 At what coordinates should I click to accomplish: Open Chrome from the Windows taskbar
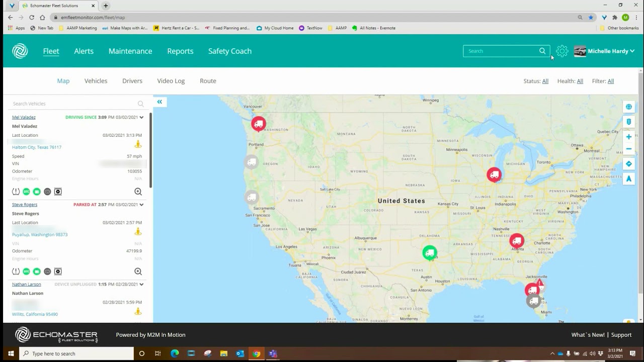tap(256, 353)
